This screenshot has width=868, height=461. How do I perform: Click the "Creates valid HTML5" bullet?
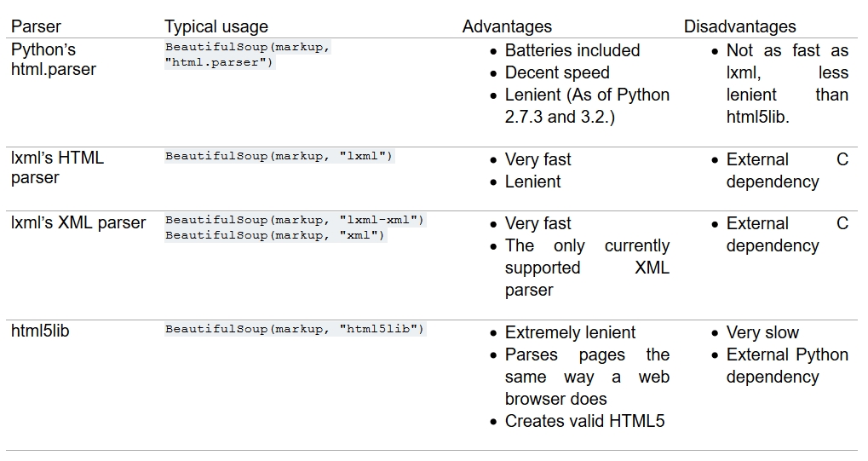584,421
